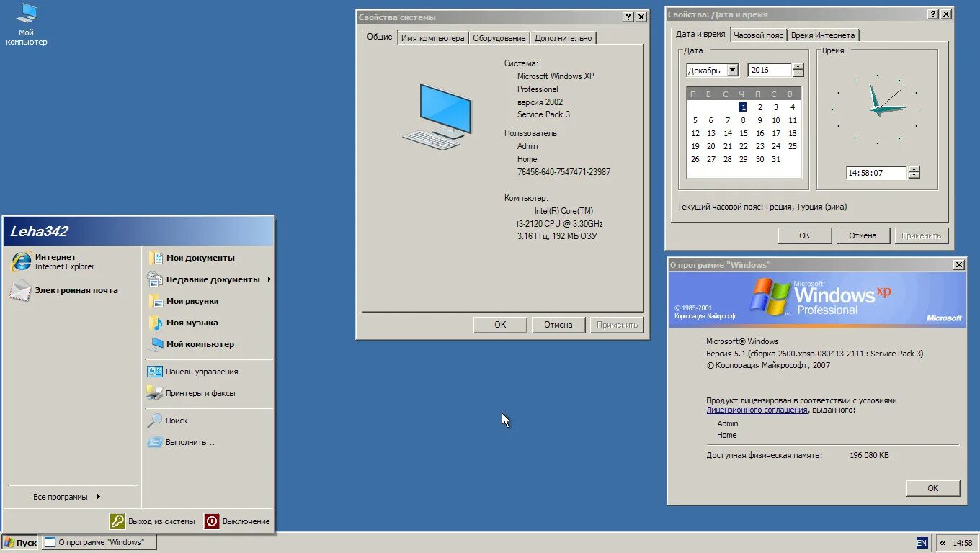Switch to the Дополнительно tab

tap(563, 38)
